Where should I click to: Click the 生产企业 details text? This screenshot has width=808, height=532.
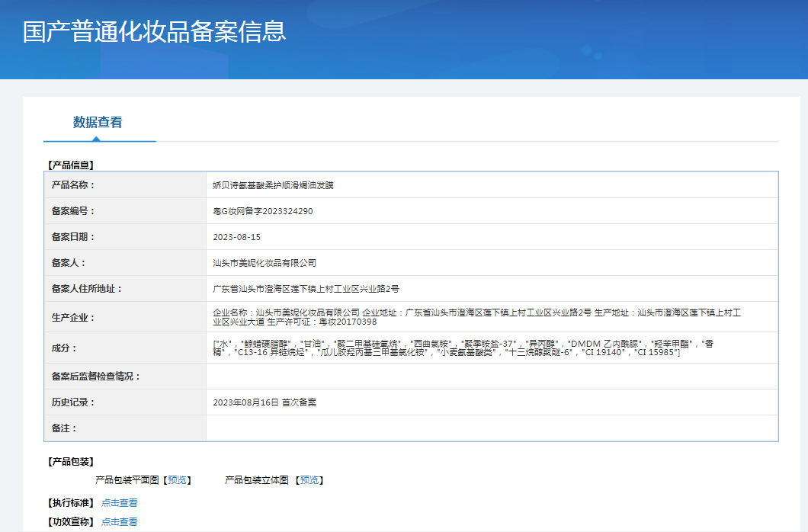coord(477,317)
